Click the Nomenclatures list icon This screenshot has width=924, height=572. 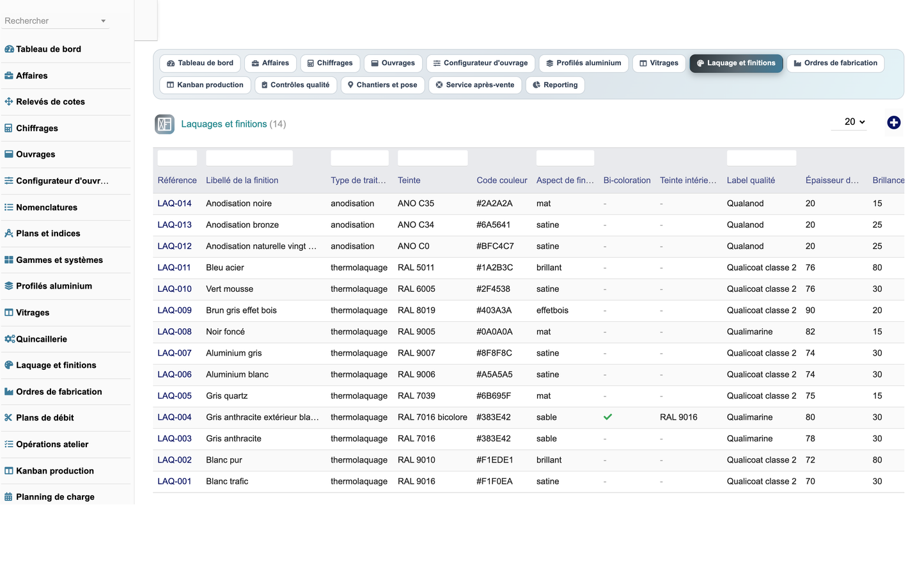tap(9, 207)
